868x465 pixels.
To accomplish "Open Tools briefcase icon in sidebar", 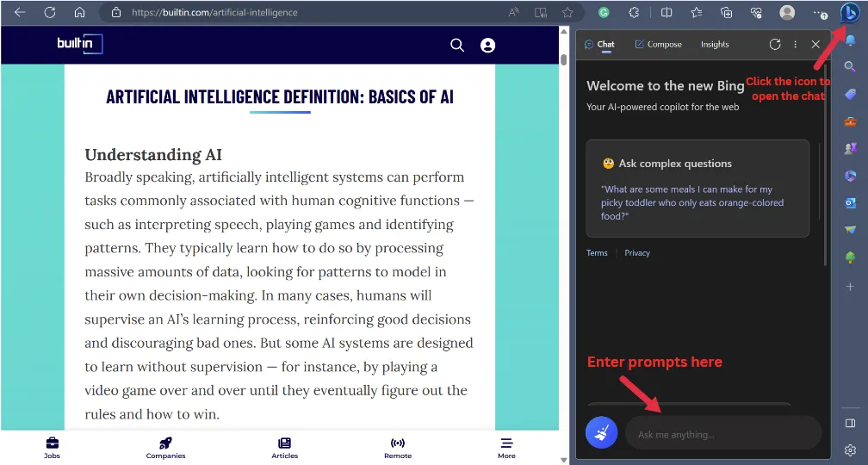I will click(850, 121).
